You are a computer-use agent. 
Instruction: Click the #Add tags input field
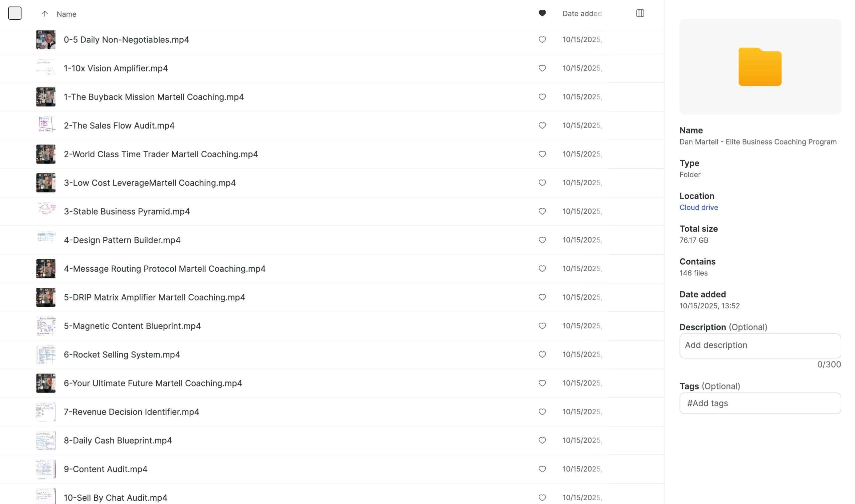pyautogui.click(x=760, y=404)
